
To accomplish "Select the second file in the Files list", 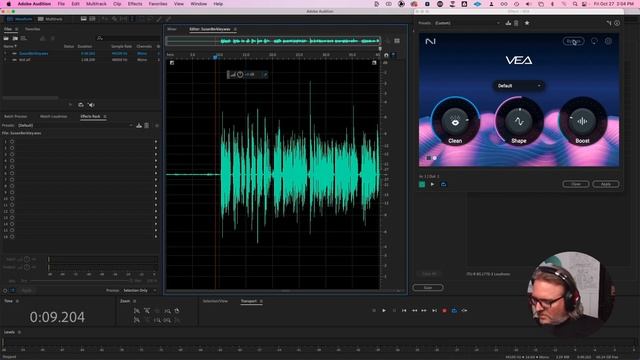I will coord(81,60).
